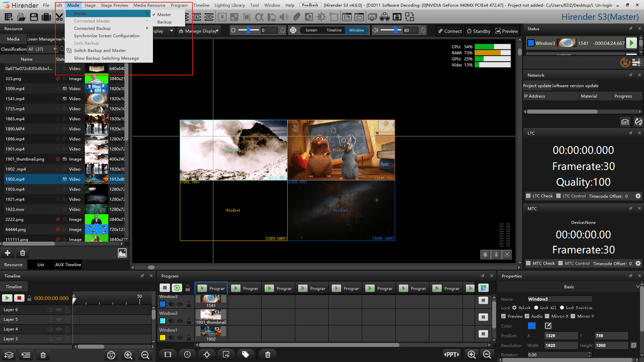Open the Classification All (37) dropdown
This screenshot has height=362, width=644.
point(43,49)
